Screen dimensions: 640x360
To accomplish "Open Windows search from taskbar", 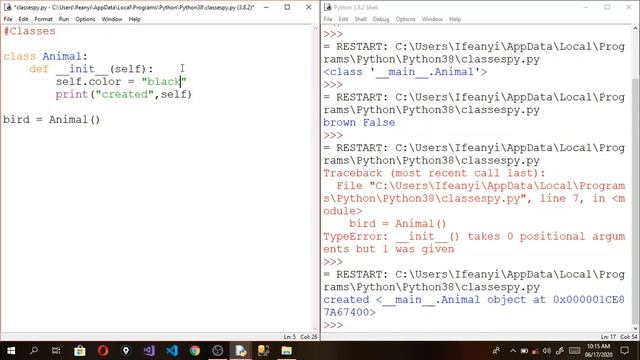I will 34,351.
